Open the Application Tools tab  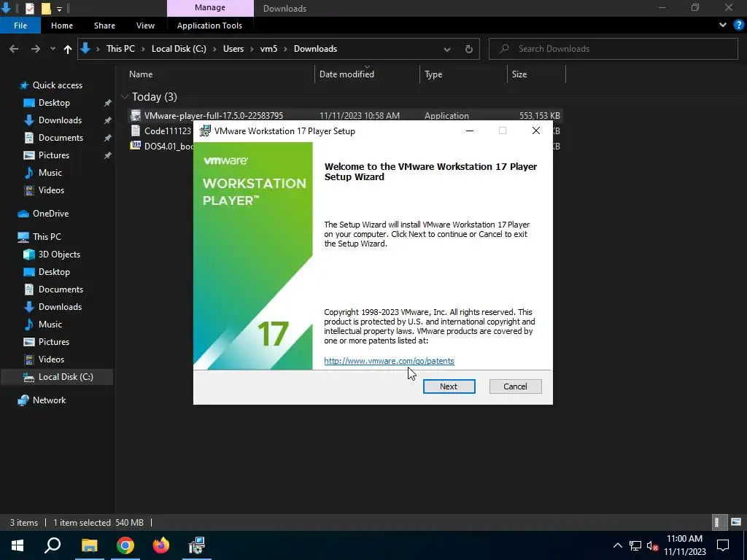[x=209, y=26]
